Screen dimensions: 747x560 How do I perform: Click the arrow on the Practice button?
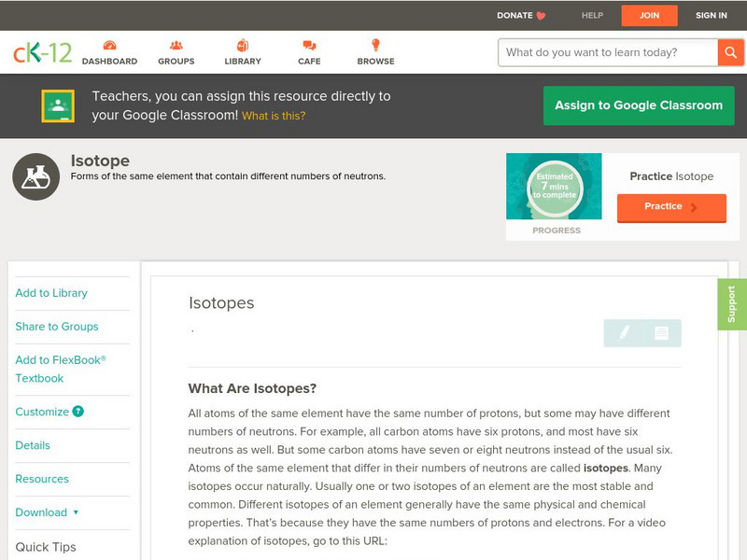(694, 207)
